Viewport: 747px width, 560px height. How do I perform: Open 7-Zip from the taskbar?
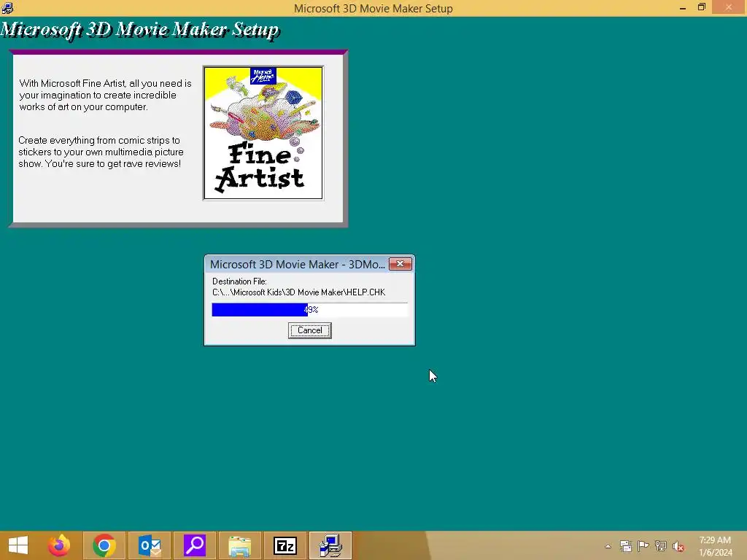point(285,545)
